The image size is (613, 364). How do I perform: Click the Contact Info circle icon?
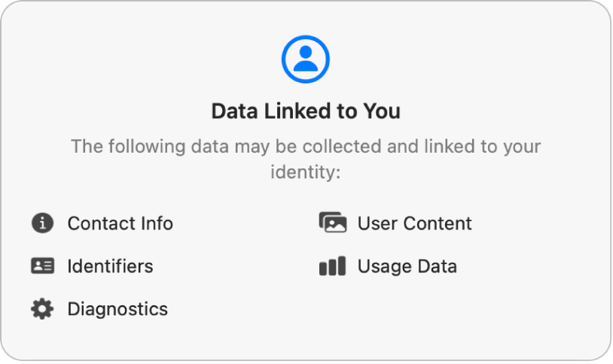click(42, 223)
